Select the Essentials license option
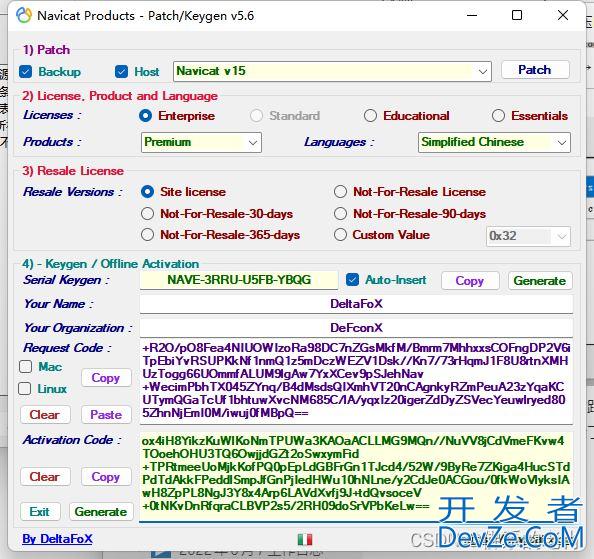This screenshot has width=594, height=559. 498,116
